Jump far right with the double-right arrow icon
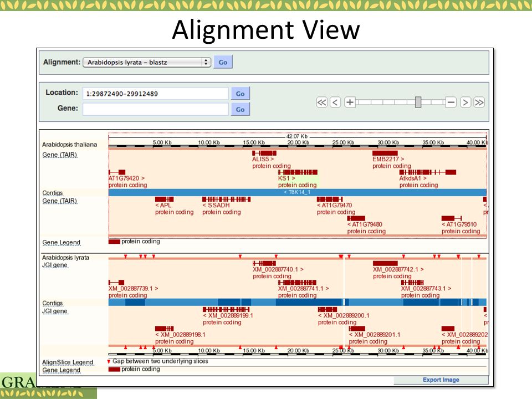Screen dimensions: 532x399 coord(479,102)
